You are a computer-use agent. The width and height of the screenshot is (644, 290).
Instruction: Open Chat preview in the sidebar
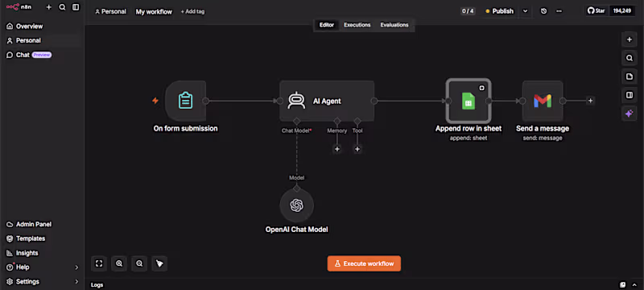pyautogui.click(x=29, y=55)
